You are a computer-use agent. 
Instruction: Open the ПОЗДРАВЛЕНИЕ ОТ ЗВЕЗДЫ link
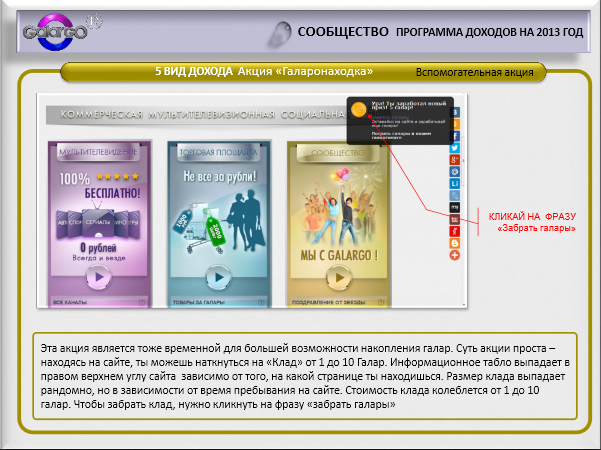click(328, 302)
